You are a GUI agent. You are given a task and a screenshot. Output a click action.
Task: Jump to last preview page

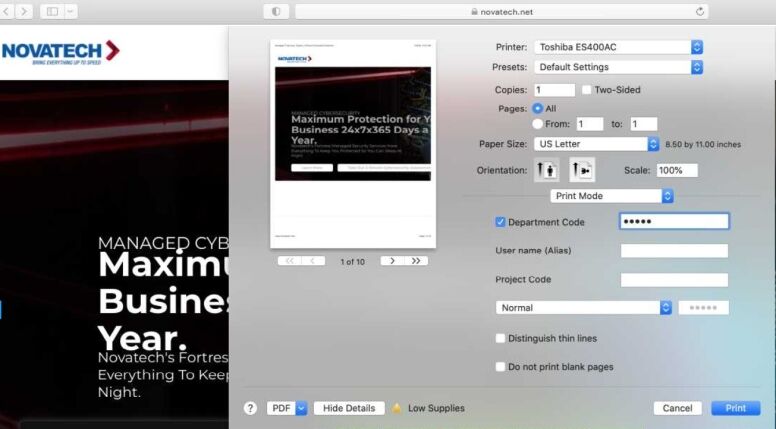pos(417,261)
